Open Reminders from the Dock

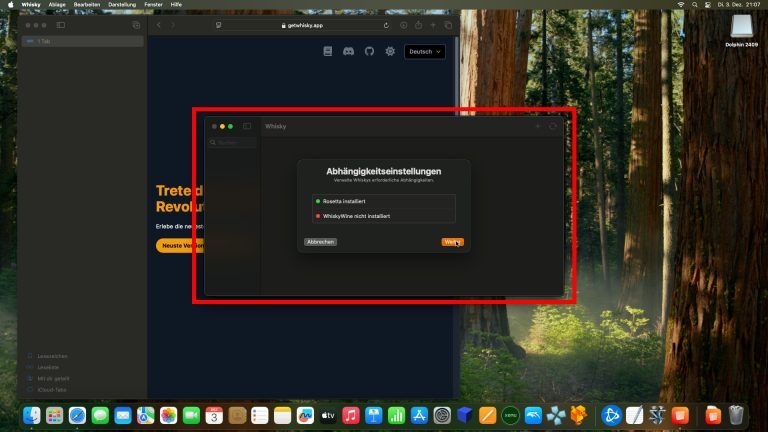260,415
